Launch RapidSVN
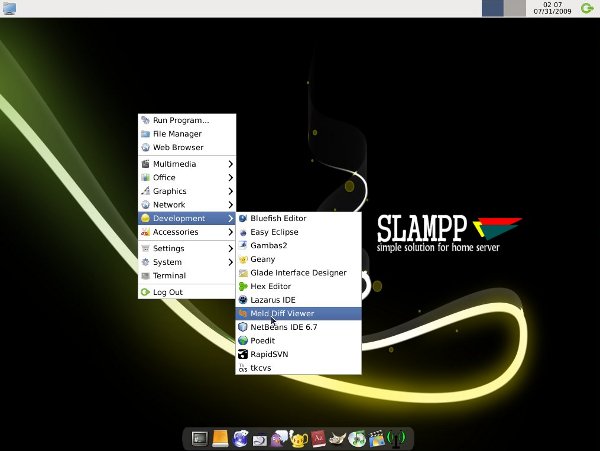This screenshot has width=600, height=451. click(298, 354)
